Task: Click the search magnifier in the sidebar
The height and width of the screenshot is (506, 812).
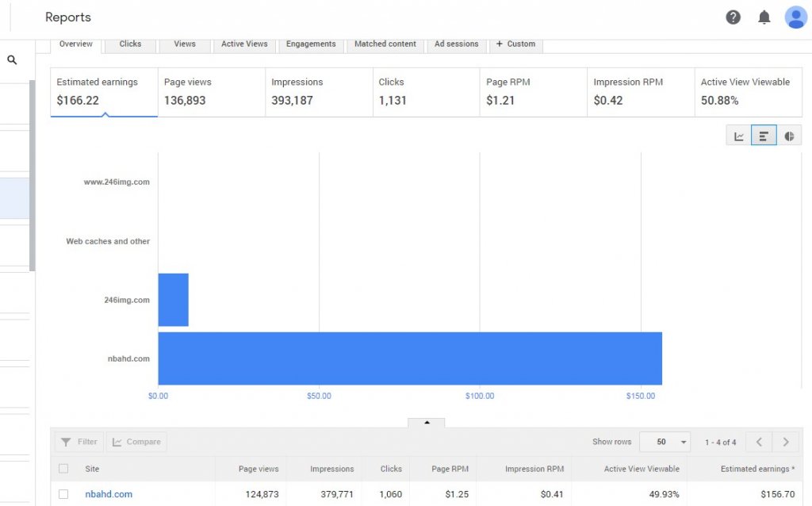Action: coord(12,60)
